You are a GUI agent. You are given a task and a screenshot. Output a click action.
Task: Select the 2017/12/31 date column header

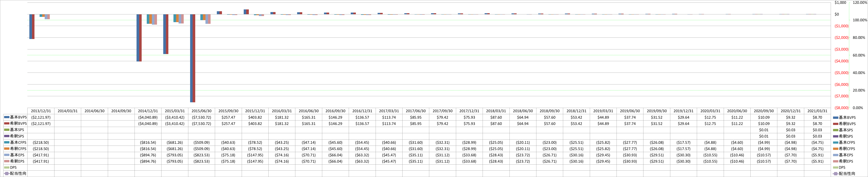coord(469,111)
